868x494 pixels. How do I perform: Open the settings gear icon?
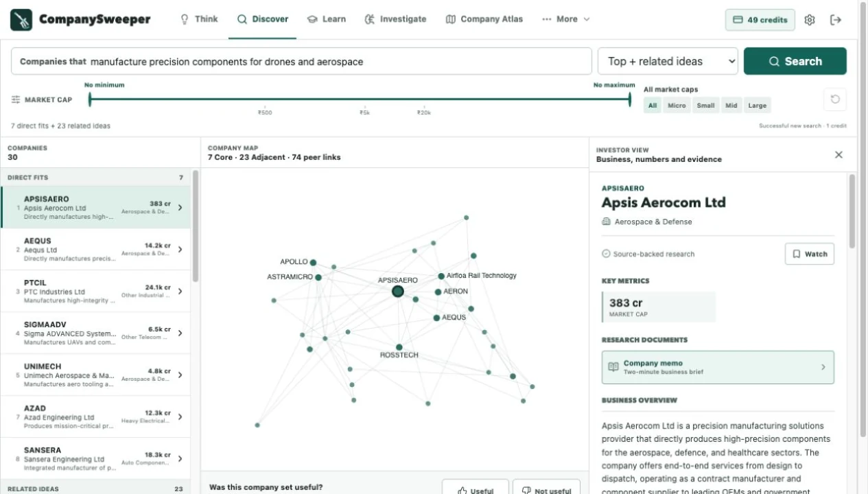coord(810,20)
